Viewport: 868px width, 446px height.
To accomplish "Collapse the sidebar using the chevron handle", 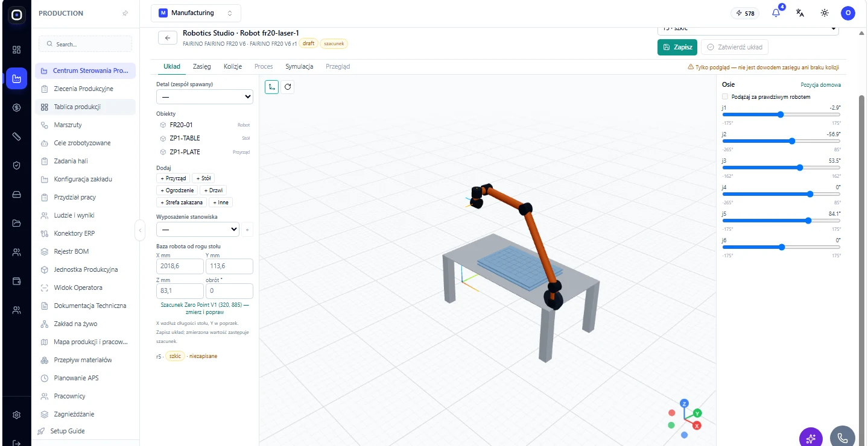I will coord(140,230).
